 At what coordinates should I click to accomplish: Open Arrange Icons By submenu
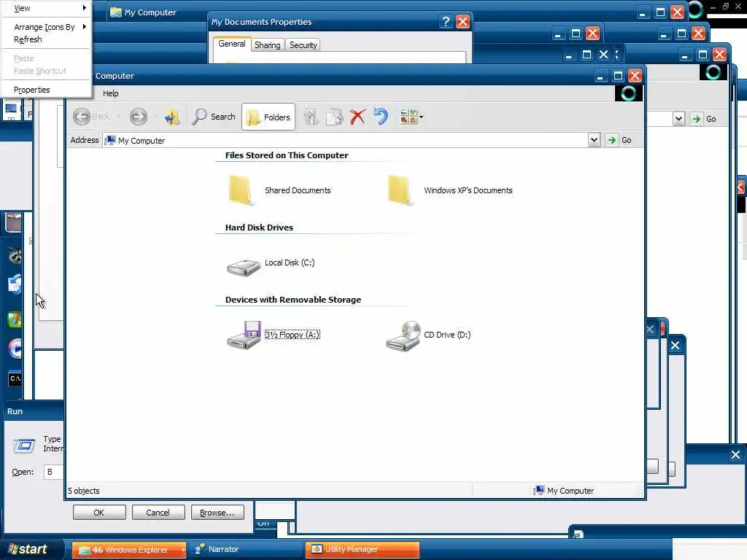47,27
